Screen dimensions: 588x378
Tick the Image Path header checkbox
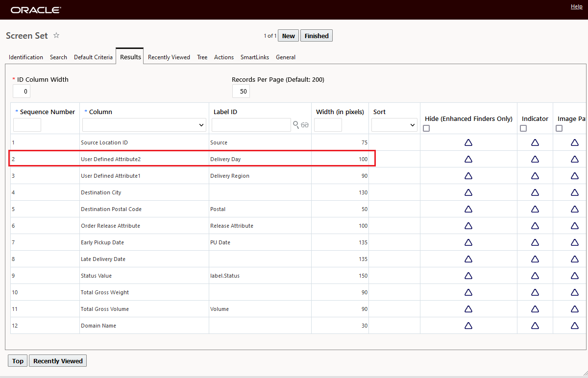coord(559,128)
